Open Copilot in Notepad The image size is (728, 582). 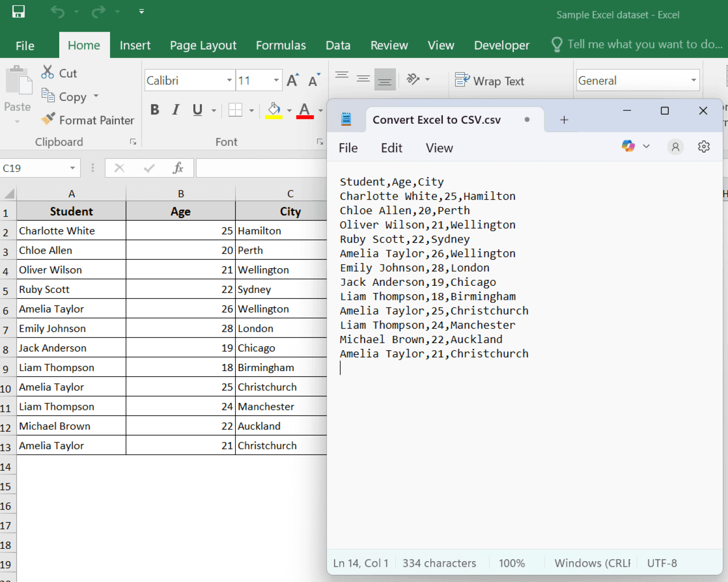tap(628, 146)
